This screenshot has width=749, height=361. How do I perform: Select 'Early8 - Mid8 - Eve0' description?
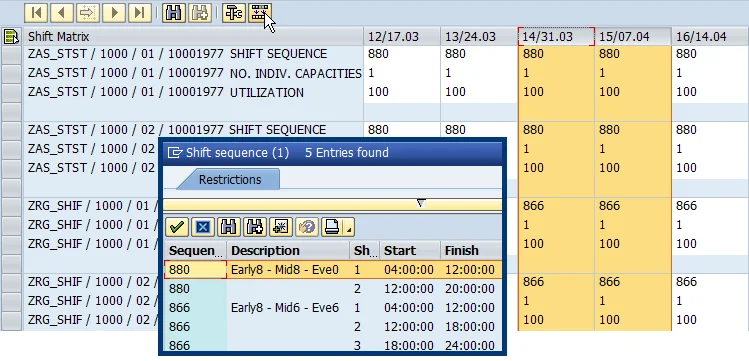285,270
